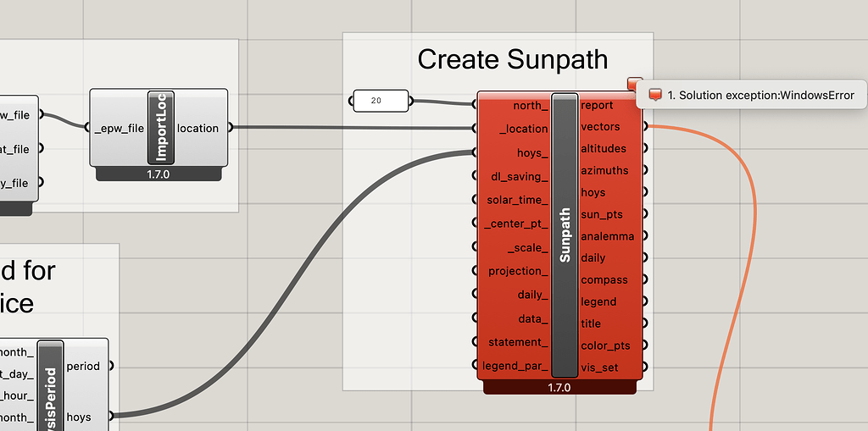Click the red error balloon on Sunpath
The image size is (868, 431).
click(x=634, y=84)
